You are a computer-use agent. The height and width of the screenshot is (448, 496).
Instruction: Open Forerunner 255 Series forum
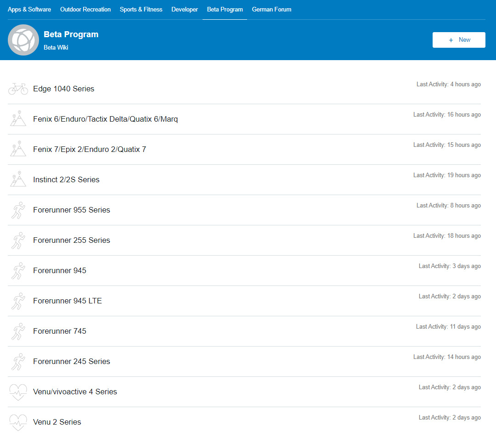click(x=72, y=241)
